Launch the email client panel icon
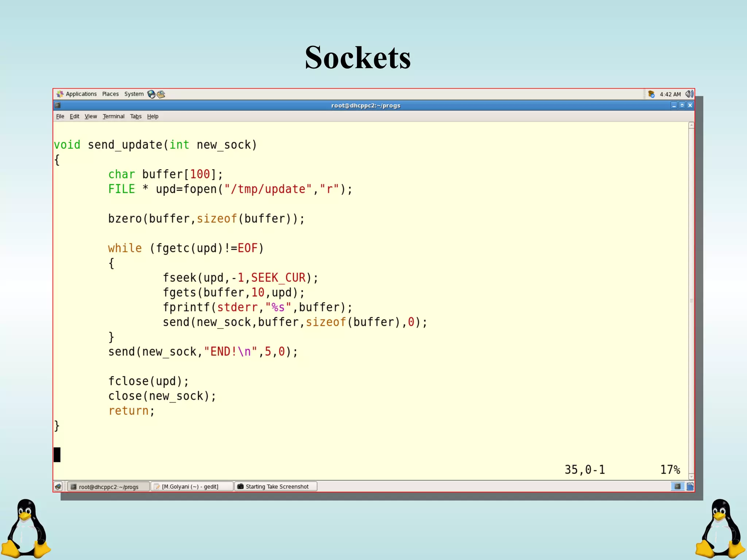The width and height of the screenshot is (747, 560). [x=161, y=94]
